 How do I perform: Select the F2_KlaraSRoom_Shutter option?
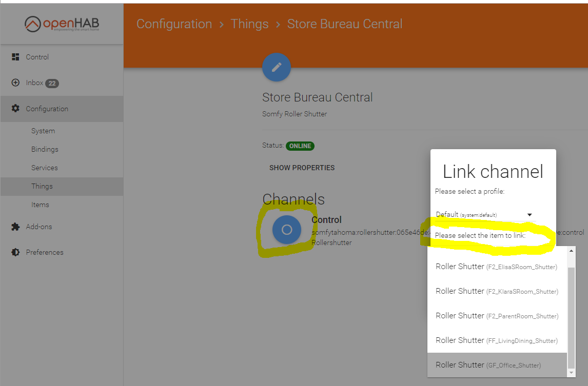496,291
